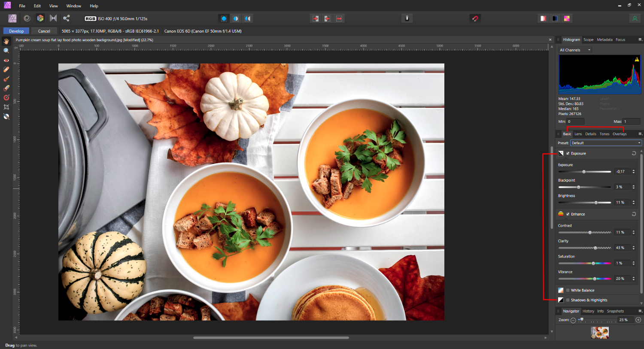Close the pumpkin soup document tab
This screenshot has height=349, width=644.
click(x=550, y=40)
